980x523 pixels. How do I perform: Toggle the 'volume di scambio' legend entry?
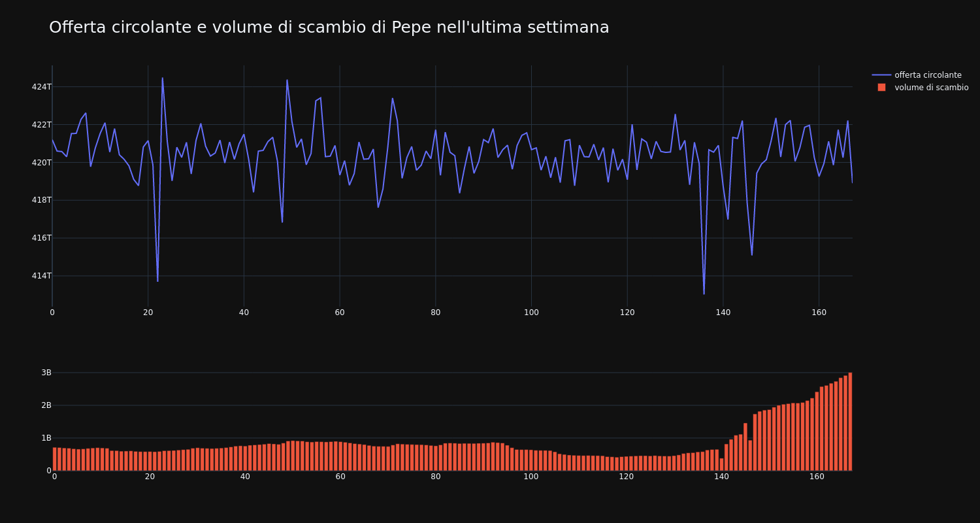click(932, 88)
